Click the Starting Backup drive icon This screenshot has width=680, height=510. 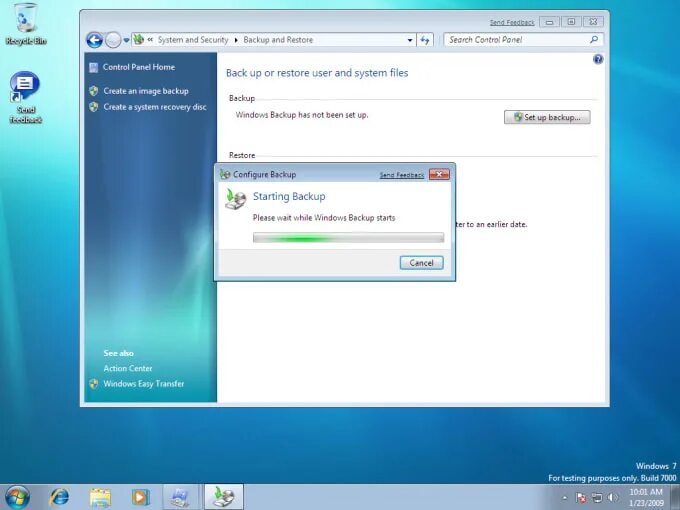235,199
